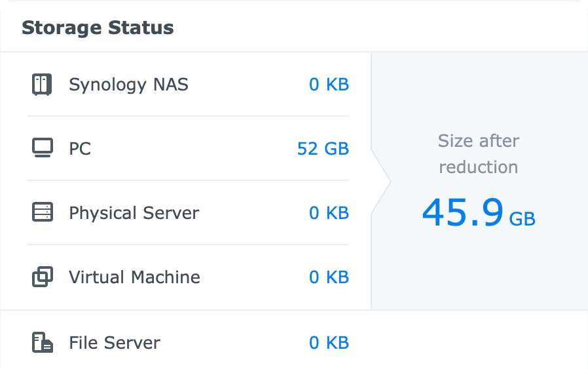The width and height of the screenshot is (588, 377).
Task: Click the 0 KB value for Physical Server
Action: (329, 213)
